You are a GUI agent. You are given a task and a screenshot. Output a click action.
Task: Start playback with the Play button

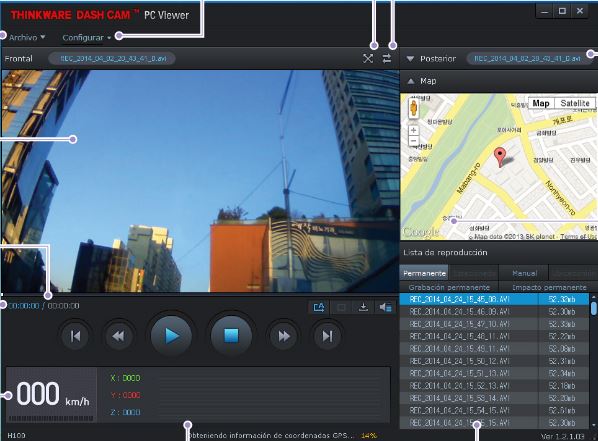coord(171,336)
